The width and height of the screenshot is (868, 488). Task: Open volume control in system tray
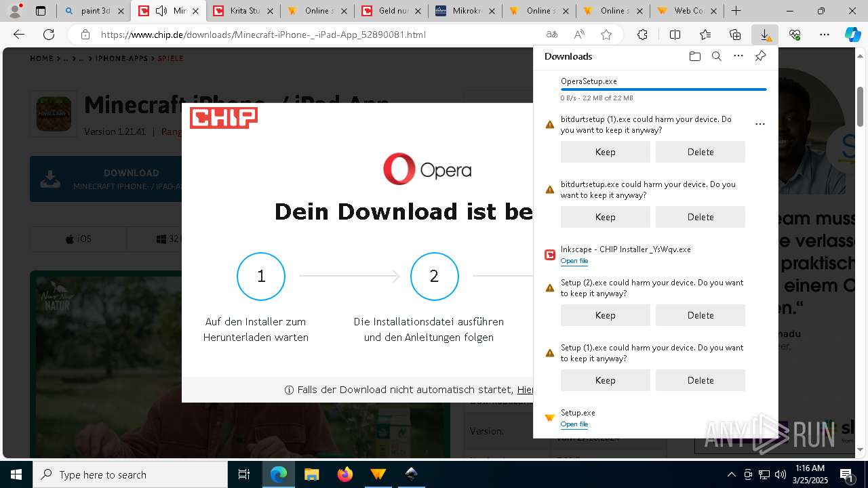click(780, 474)
